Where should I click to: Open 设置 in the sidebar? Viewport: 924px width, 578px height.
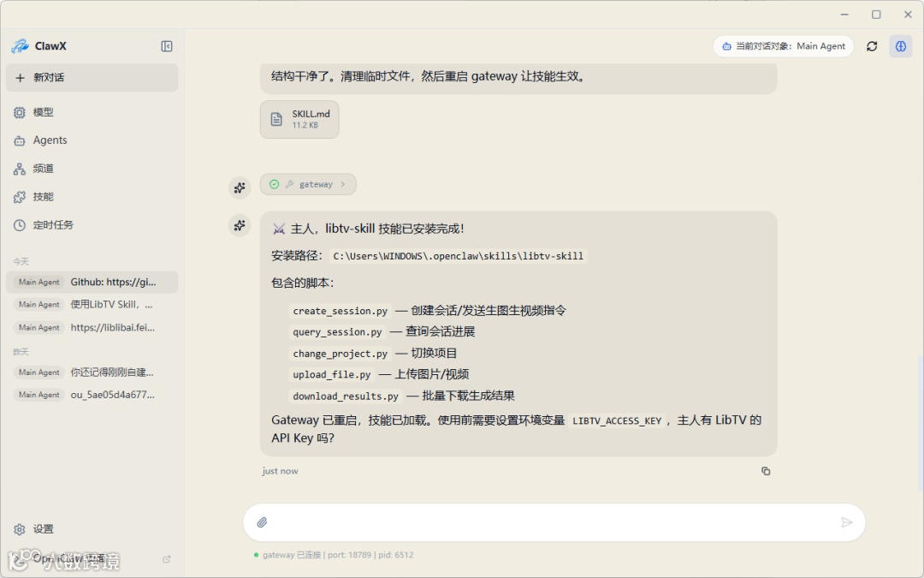(92, 529)
